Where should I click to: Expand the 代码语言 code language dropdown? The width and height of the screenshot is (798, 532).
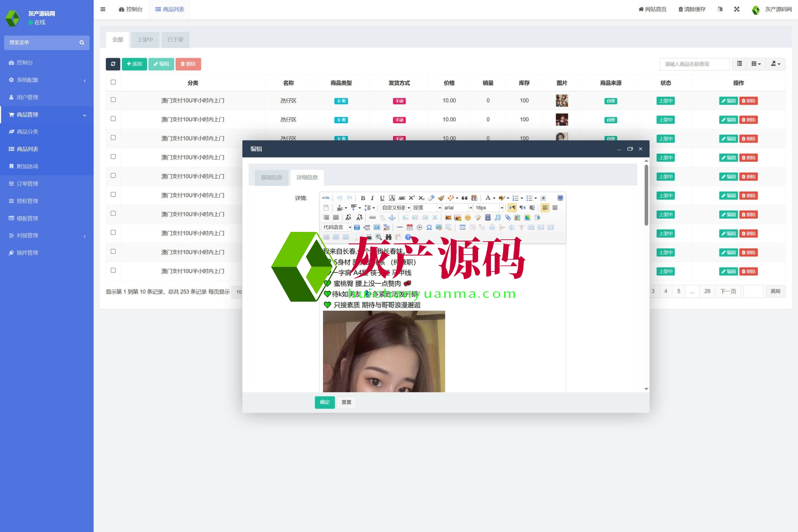pyautogui.click(x=336, y=227)
